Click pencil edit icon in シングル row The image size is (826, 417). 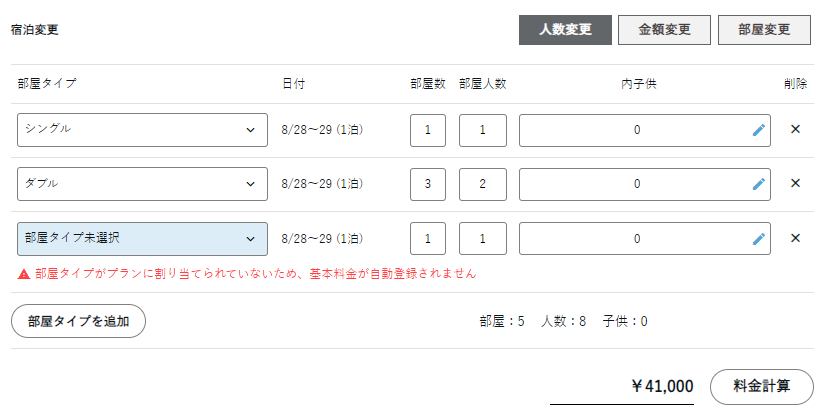(759, 130)
